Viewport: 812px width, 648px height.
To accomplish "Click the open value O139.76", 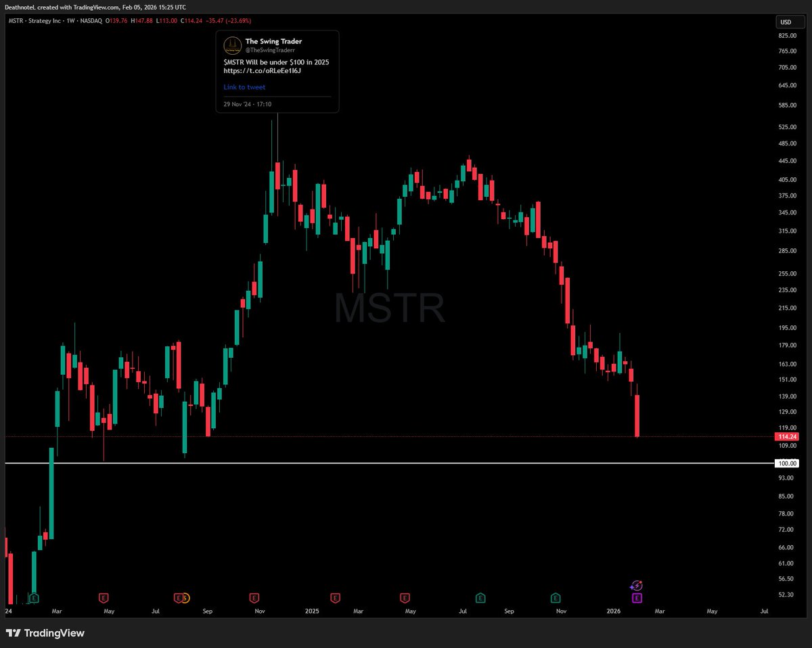I will 118,21.
